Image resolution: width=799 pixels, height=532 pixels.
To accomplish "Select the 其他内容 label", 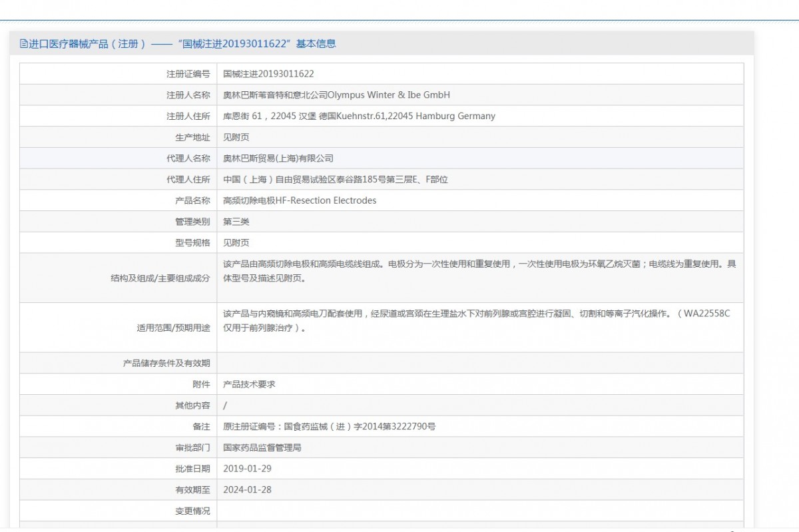I will [193, 405].
